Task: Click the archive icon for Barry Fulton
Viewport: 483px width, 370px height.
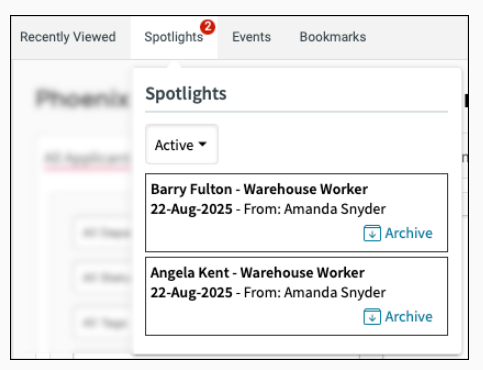Action: (x=372, y=233)
